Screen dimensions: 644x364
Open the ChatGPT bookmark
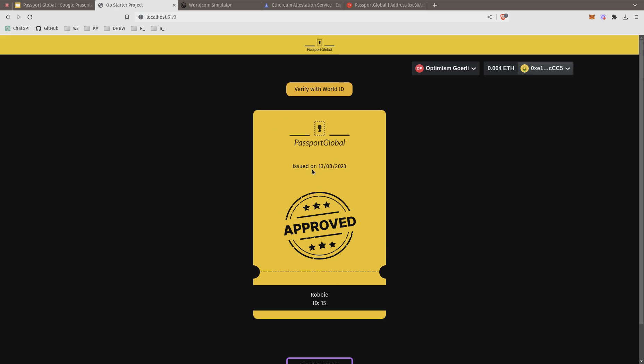point(17,28)
